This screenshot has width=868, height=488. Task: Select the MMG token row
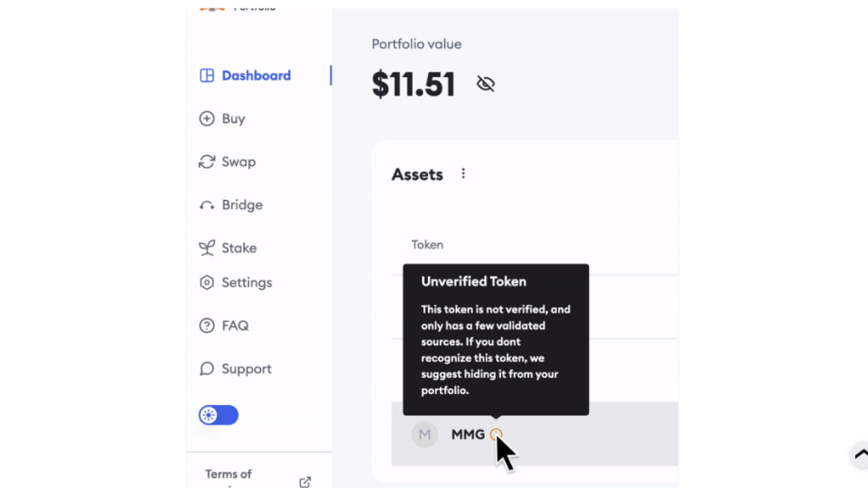tap(535, 435)
